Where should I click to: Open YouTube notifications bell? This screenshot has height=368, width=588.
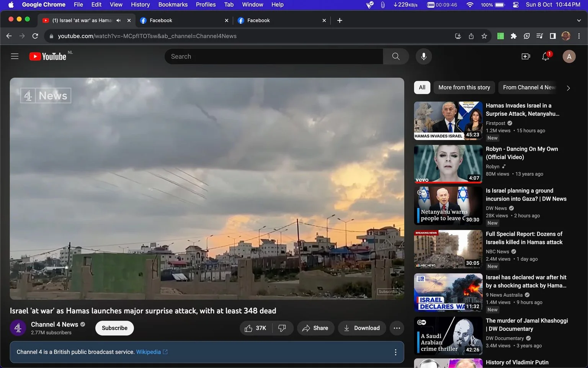point(546,56)
